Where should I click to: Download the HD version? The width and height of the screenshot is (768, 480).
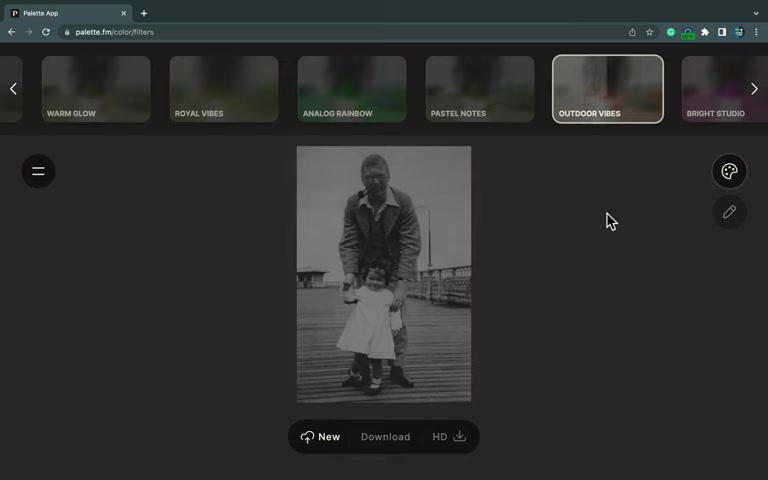(449, 436)
